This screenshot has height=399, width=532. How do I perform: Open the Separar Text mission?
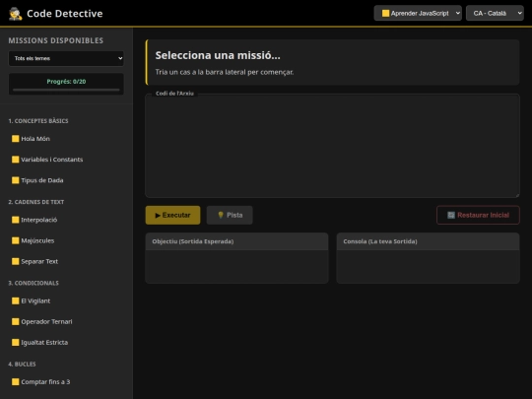tap(66, 262)
